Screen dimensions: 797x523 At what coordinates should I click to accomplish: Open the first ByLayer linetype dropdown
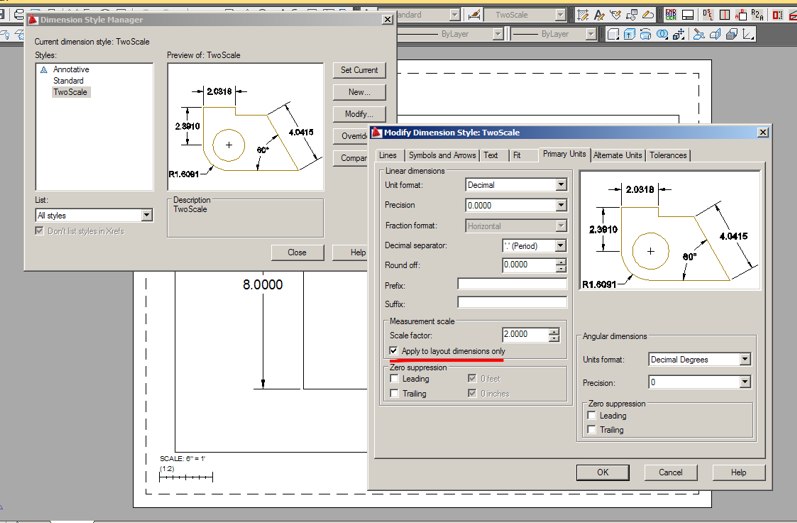pyautogui.click(x=498, y=34)
